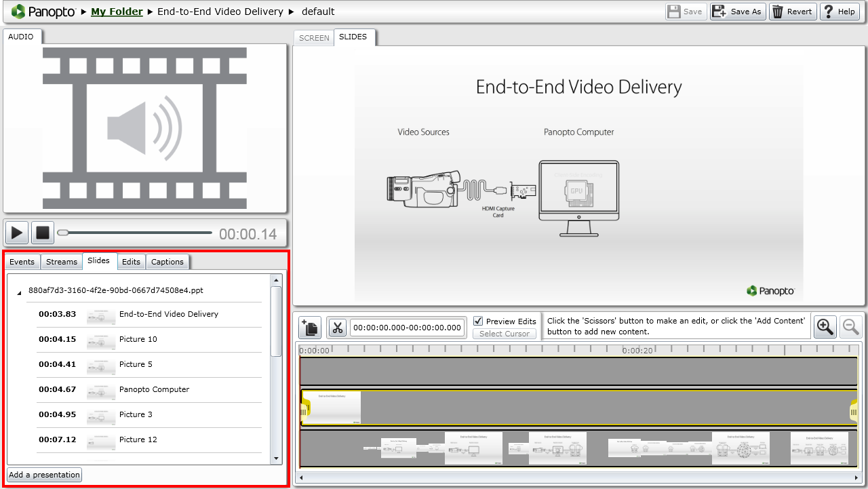Select the Picture 3 slide

[x=149, y=414]
